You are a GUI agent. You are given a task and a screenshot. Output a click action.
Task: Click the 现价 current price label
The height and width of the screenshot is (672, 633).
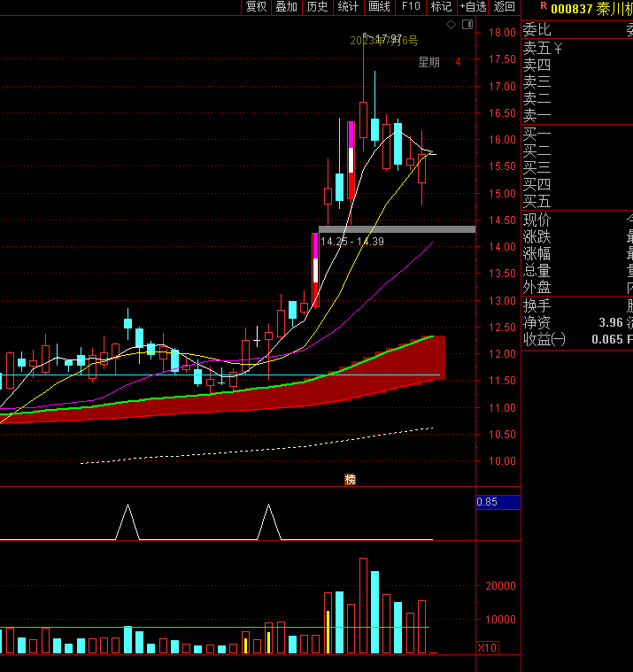[x=537, y=220]
